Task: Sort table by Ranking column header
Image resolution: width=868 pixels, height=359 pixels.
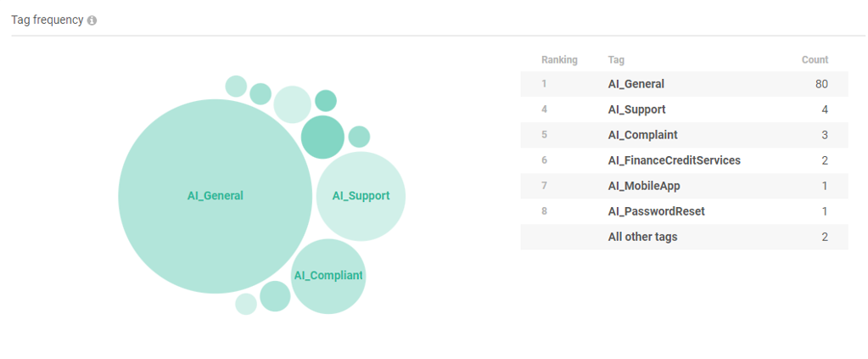Action: (559, 60)
